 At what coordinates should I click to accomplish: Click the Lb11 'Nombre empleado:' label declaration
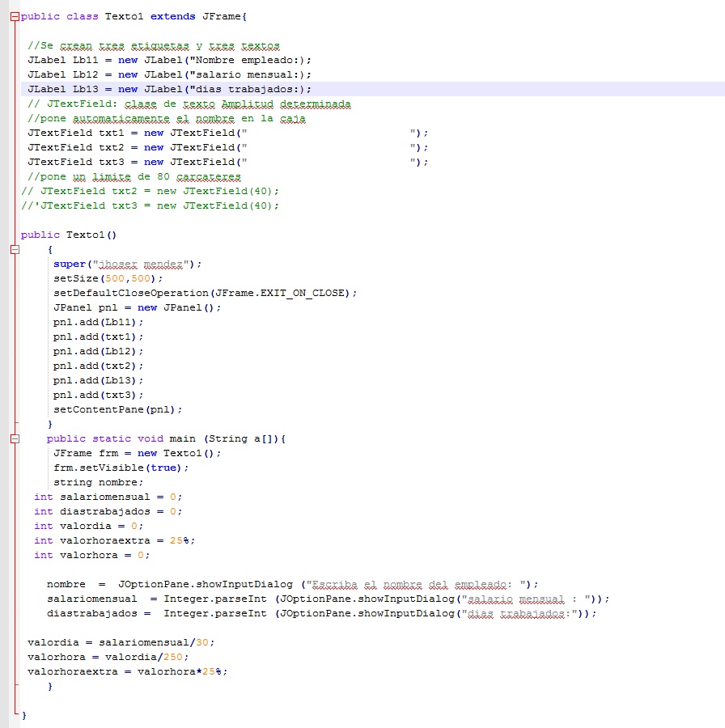170,61
